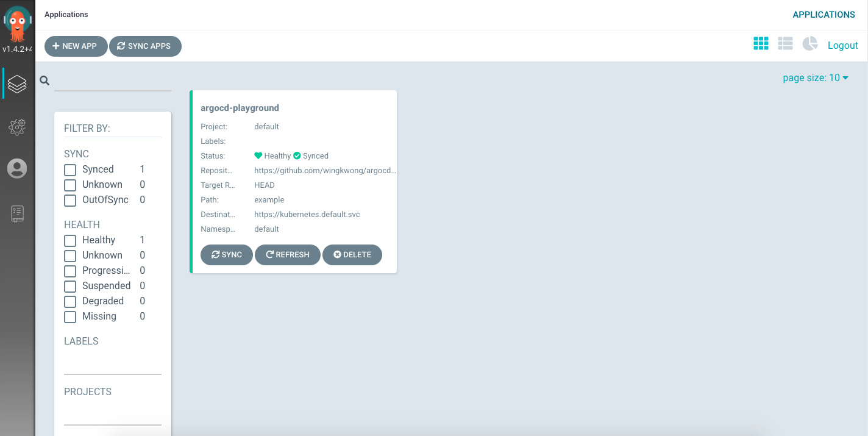Click the Namespace value default
Image resolution: width=868 pixels, height=436 pixels.
pyautogui.click(x=266, y=229)
